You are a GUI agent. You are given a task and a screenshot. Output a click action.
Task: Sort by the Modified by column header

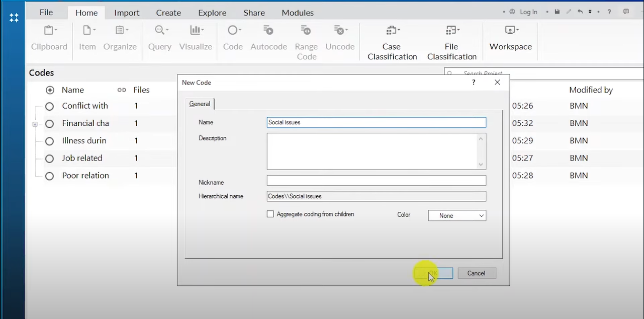[591, 90]
